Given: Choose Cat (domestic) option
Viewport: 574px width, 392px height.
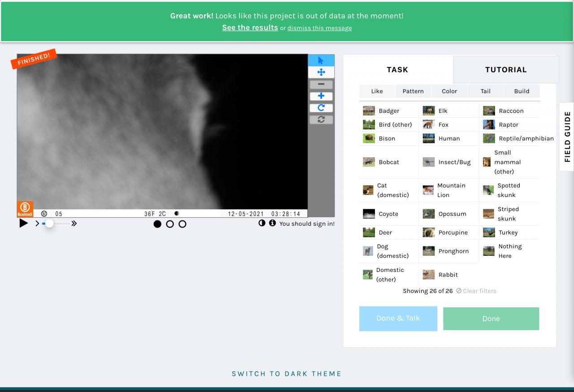Looking at the screenshot, I should [389, 190].
